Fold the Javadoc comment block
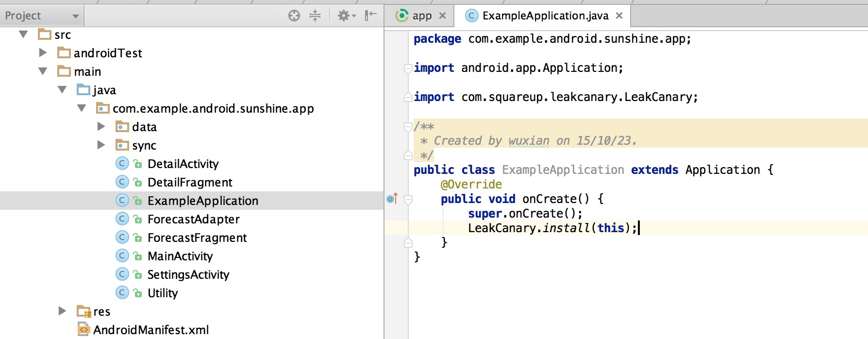The width and height of the screenshot is (868, 339). (x=408, y=127)
